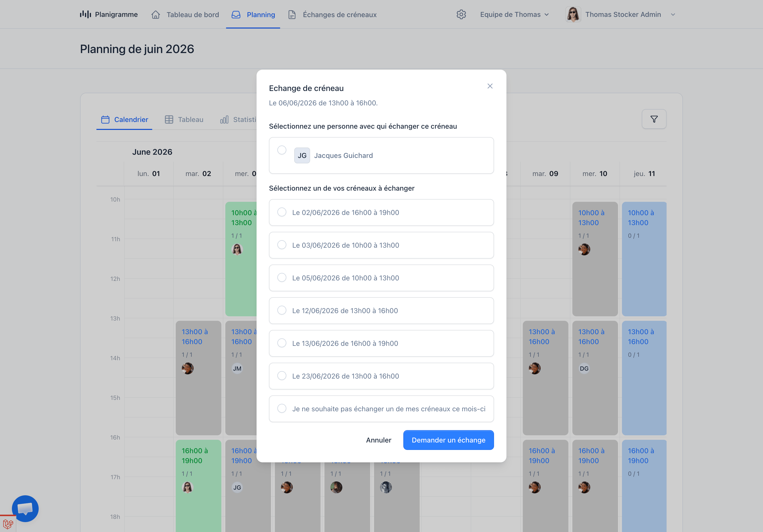Click avatar in mer. 10 10h00 slot

point(584,249)
